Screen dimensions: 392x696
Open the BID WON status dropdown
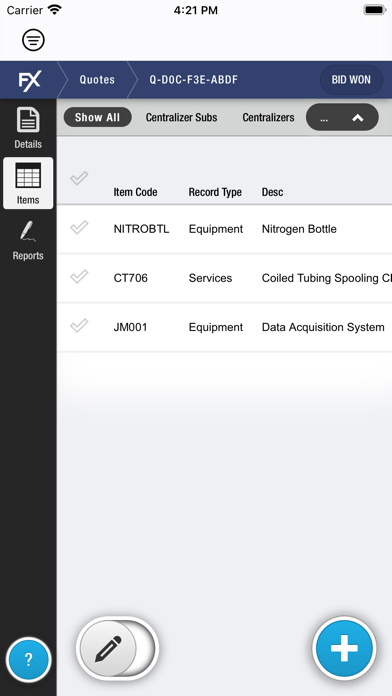click(x=351, y=80)
